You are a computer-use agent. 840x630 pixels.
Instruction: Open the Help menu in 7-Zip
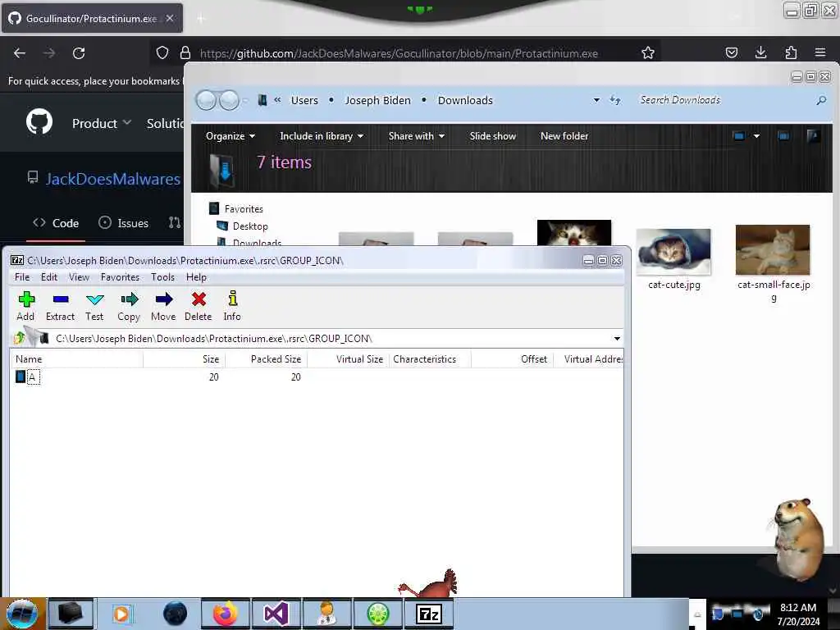point(196,277)
